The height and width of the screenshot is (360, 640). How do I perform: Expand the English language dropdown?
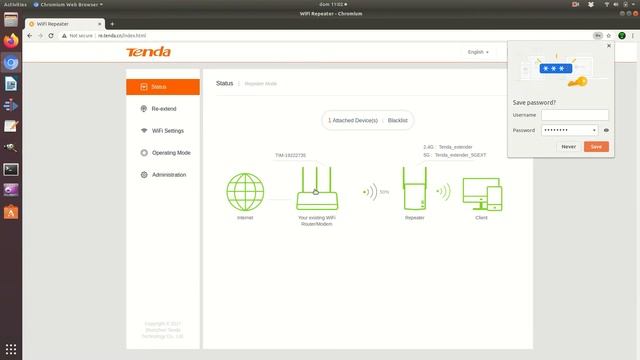478,52
